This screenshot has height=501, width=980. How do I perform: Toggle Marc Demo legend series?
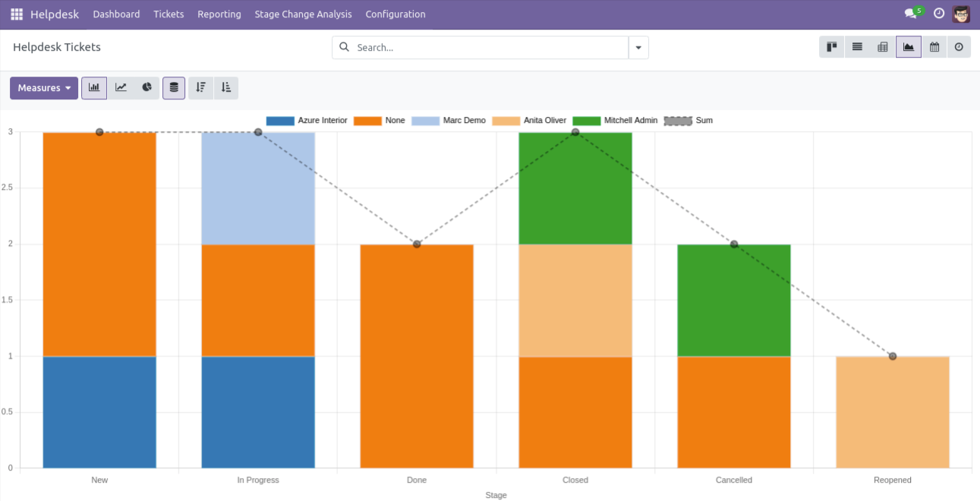pos(449,121)
